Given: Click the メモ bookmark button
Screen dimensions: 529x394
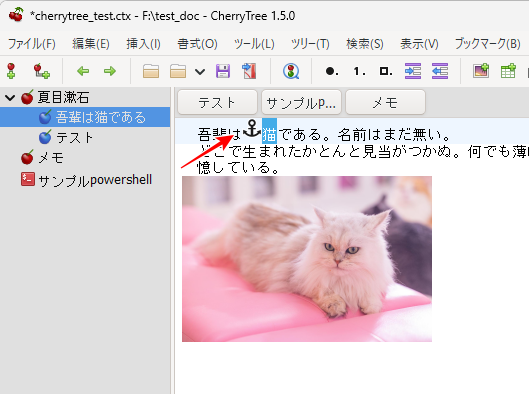Looking at the screenshot, I should [385, 102].
